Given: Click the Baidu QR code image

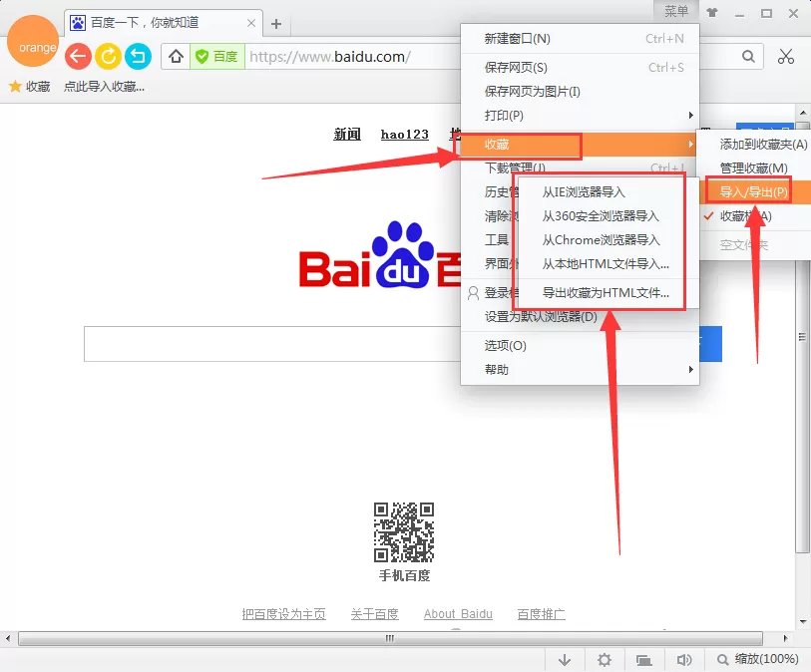Looking at the screenshot, I should [x=404, y=531].
